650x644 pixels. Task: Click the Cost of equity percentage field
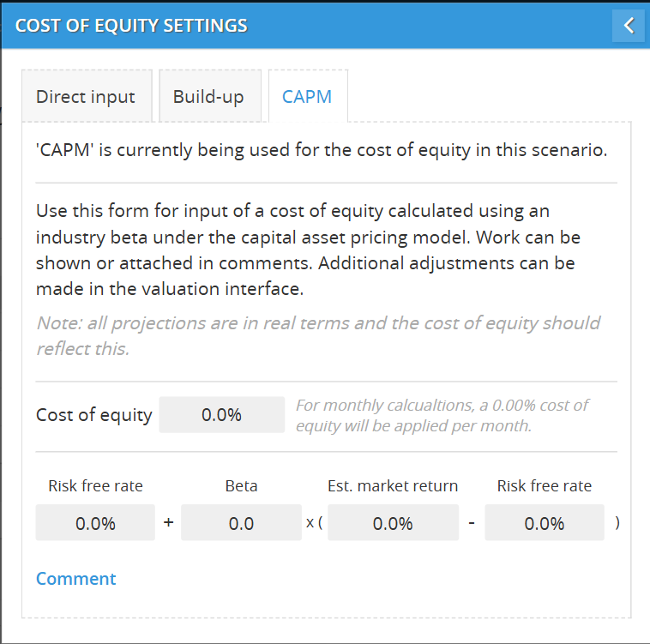click(221, 415)
